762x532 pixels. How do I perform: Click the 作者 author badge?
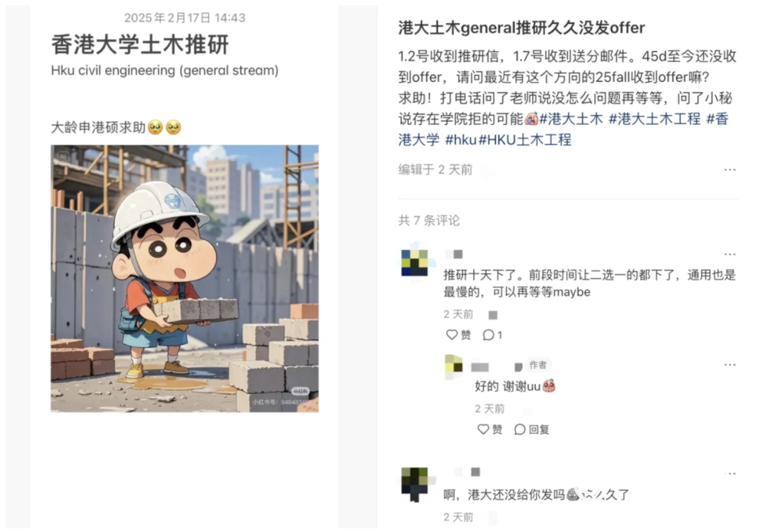coord(538,365)
